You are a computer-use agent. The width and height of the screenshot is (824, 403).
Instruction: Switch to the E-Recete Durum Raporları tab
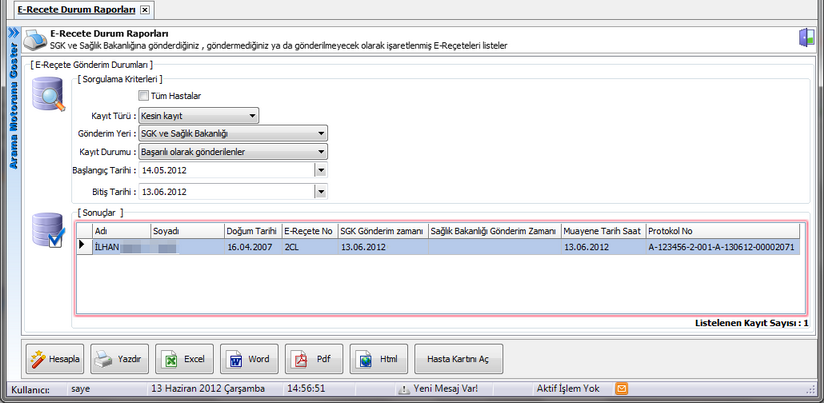[69, 9]
